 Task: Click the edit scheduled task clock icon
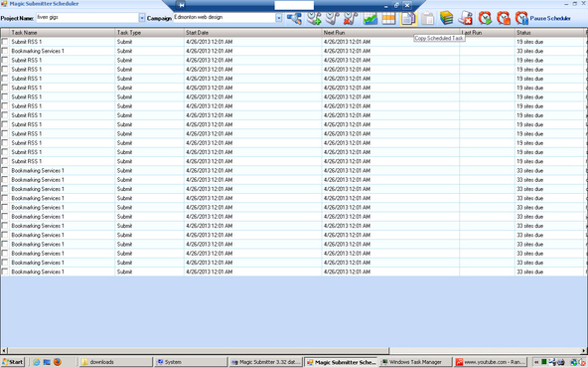pyautogui.click(x=333, y=18)
